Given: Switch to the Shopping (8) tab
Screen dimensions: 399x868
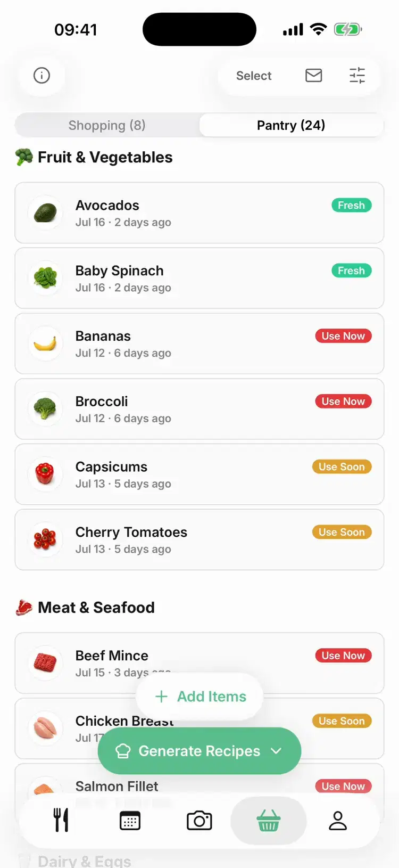Looking at the screenshot, I should point(107,125).
